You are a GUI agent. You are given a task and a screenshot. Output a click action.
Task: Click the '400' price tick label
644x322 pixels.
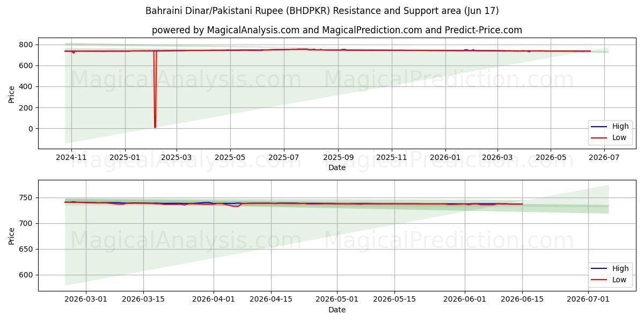[27, 86]
